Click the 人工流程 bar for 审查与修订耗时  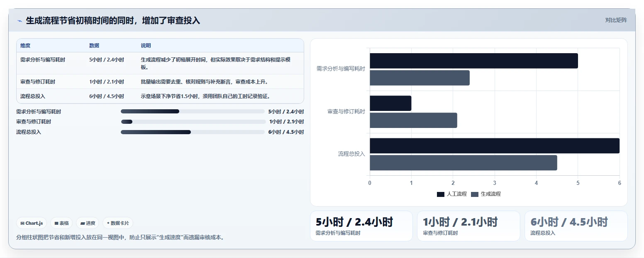pyautogui.click(x=390, y=103)
